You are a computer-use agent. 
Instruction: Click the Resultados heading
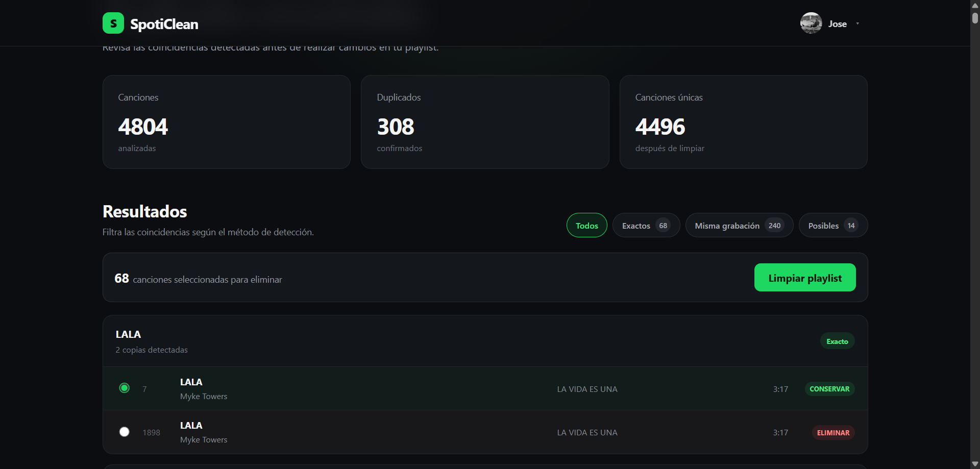click(x=145, y=211)
